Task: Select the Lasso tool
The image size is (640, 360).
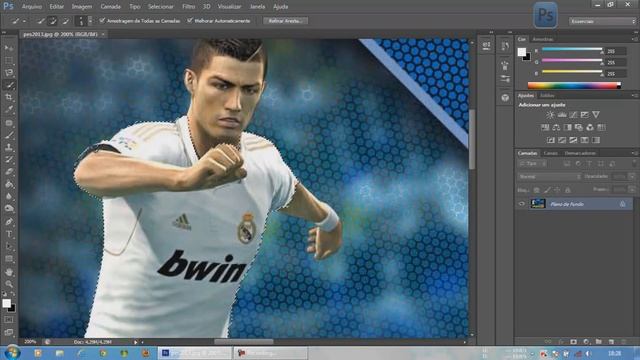Action: [x=9, y=73]
